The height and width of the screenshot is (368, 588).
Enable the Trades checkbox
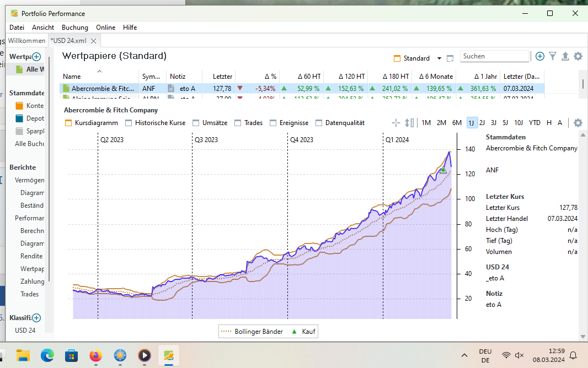tap(238, 123)
